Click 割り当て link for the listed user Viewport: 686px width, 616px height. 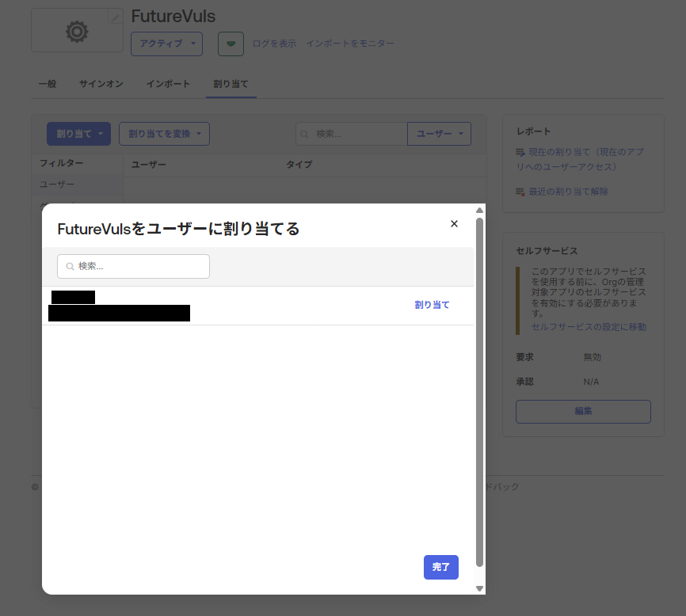point(432,305)
